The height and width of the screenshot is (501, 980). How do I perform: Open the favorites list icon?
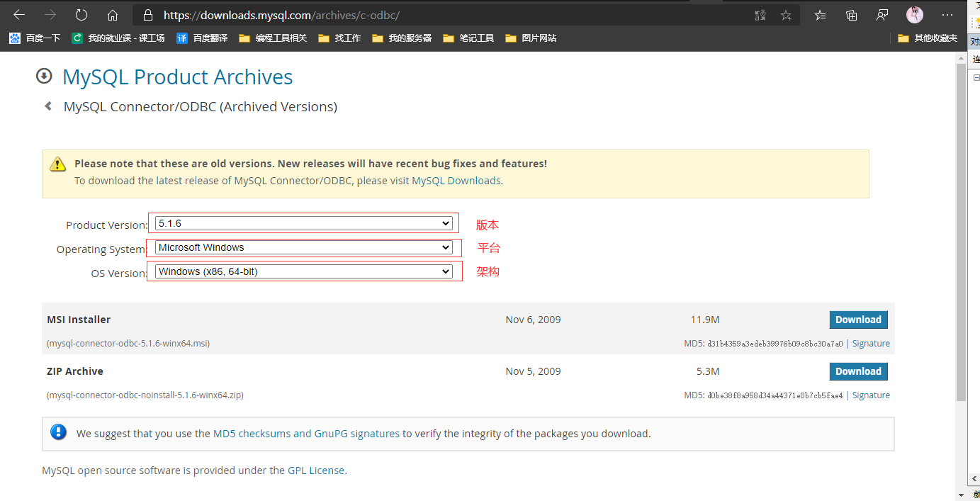[820, 15]
